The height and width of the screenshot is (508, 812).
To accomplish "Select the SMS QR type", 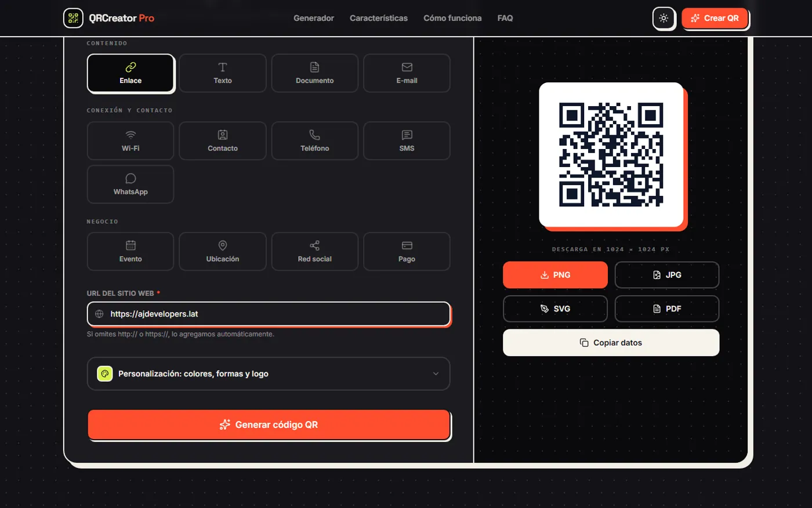I will click(407, 141).
